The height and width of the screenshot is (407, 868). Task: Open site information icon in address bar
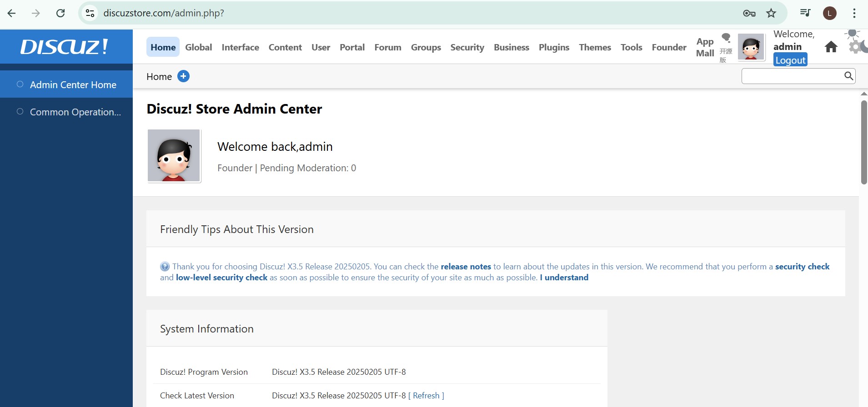[90, 13]
